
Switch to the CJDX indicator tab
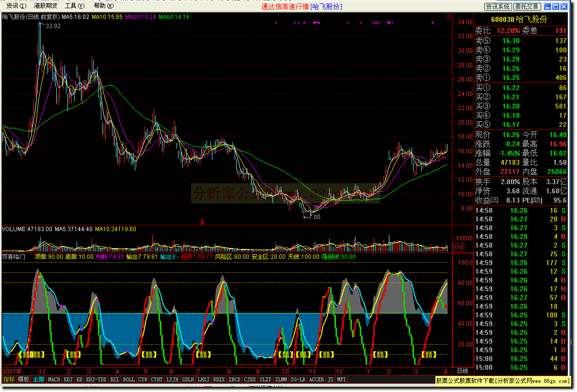tap(250, 379)
